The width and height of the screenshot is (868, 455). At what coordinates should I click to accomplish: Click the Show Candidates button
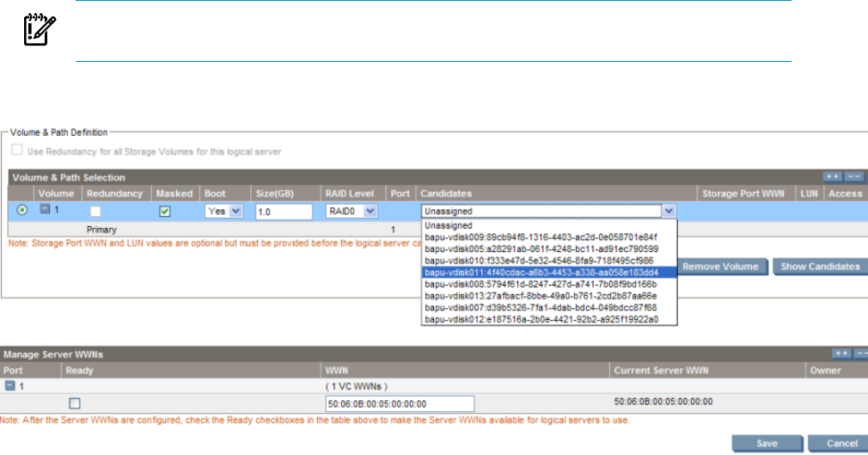pos(820,267)
